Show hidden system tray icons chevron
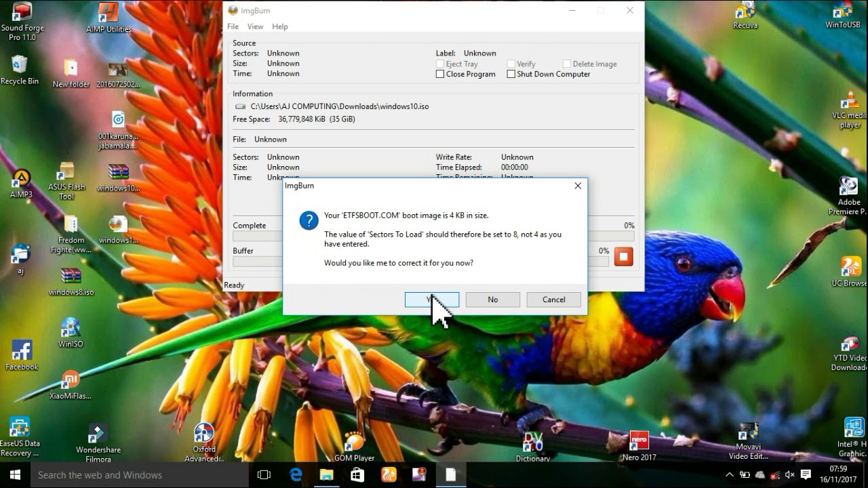 point(729,475)
